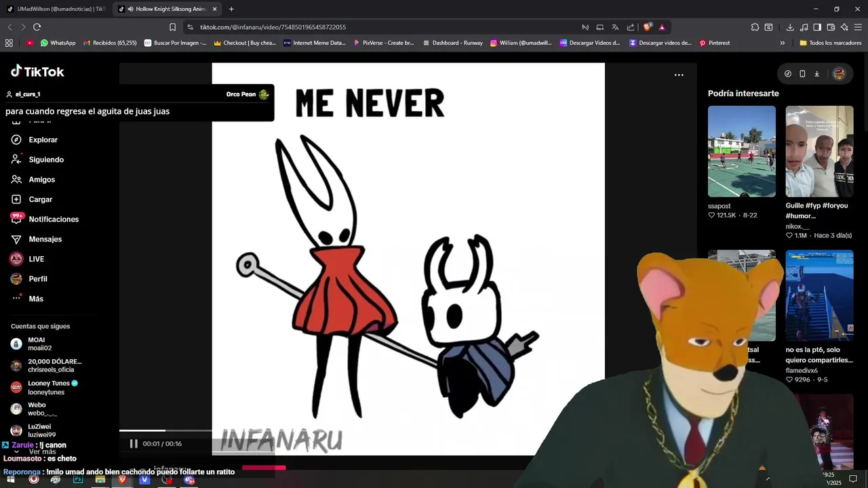Viewport: 868px width, 488px height.
Task: Mute audio on the Hollow Knight tab
Action: tap(130, 9)
